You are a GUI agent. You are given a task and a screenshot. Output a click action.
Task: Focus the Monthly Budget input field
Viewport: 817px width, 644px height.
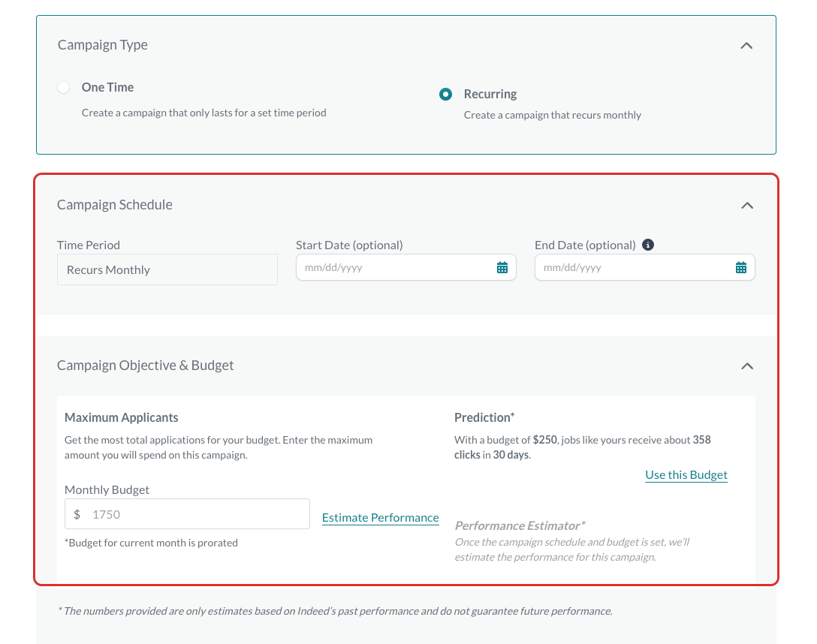(187, 514)
